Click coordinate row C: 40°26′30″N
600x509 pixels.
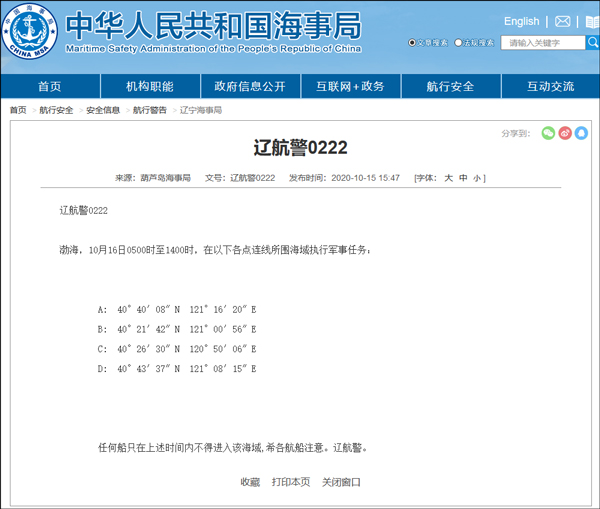[177, 349]
